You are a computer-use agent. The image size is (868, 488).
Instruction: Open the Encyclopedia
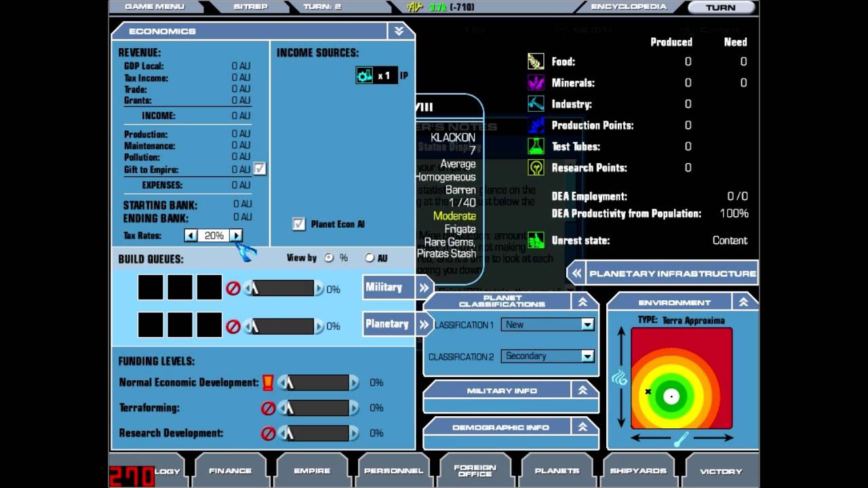coord(629,7)
